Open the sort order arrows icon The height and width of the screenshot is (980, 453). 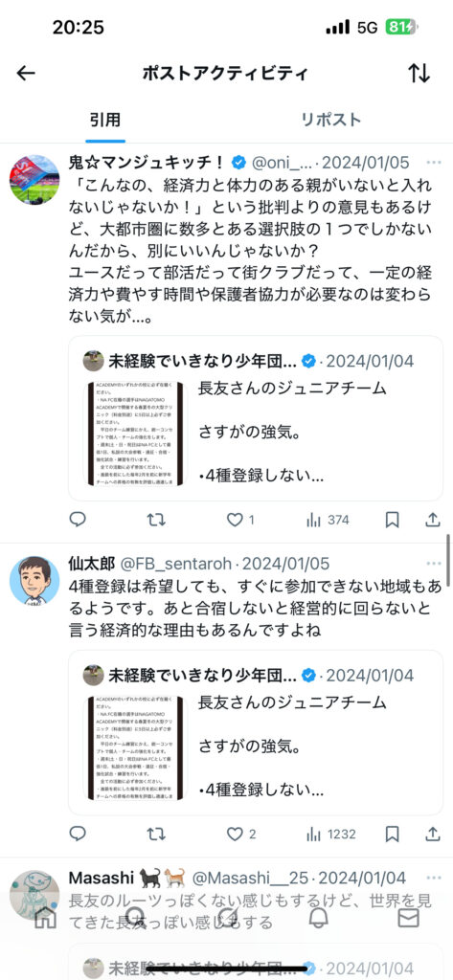419,73
